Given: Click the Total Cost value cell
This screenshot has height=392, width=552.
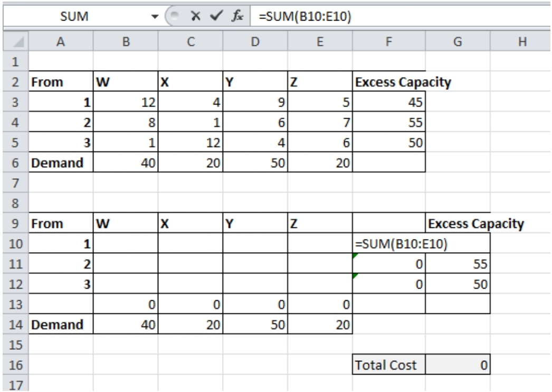Looking at the screenshot, I should pyautogui.click(x=458, y=364).
